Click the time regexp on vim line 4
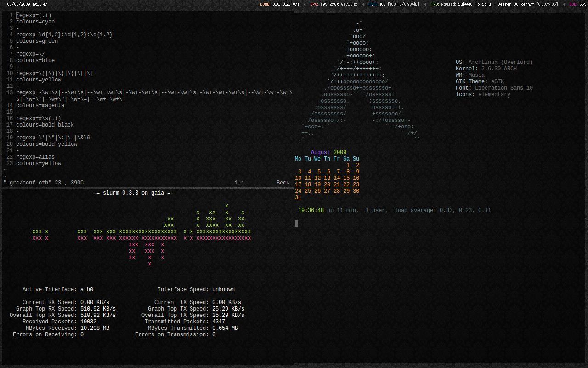588x368 pixels. pyautogui.click(x=64, y=34)
